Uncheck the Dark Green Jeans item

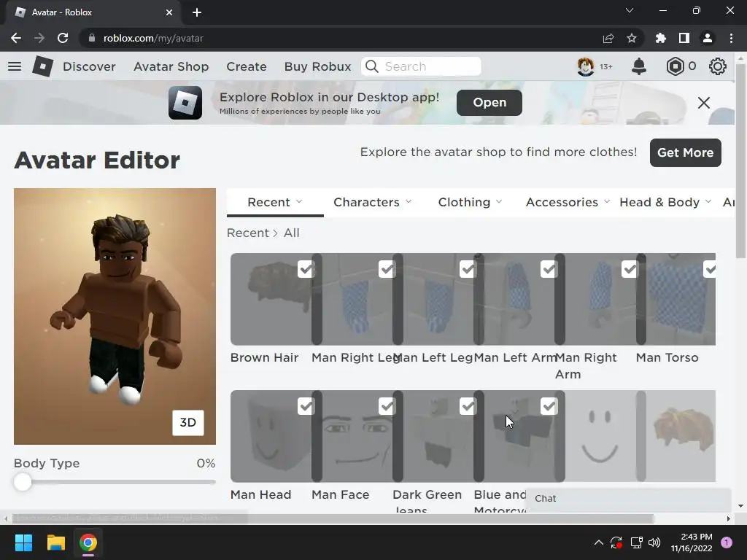point(468,406)
